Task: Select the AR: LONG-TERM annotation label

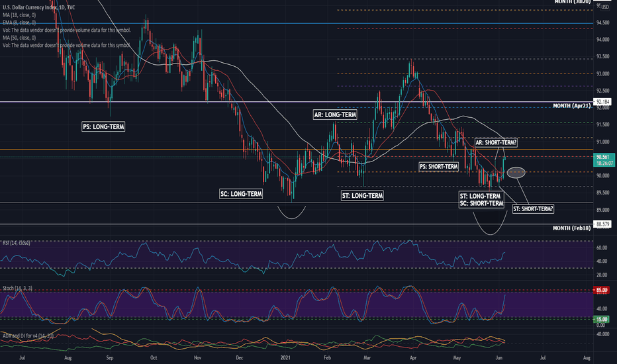Action: pyautogui.click(x=335, y=114)
